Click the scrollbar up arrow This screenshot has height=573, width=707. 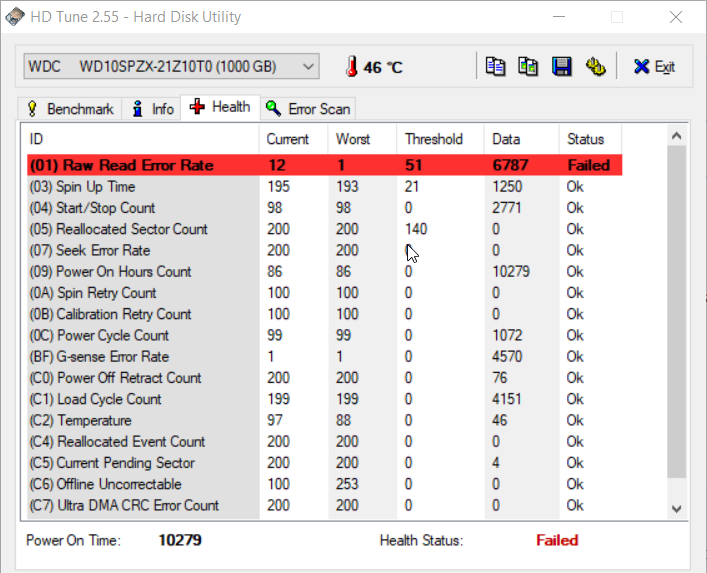coord(676,136)
